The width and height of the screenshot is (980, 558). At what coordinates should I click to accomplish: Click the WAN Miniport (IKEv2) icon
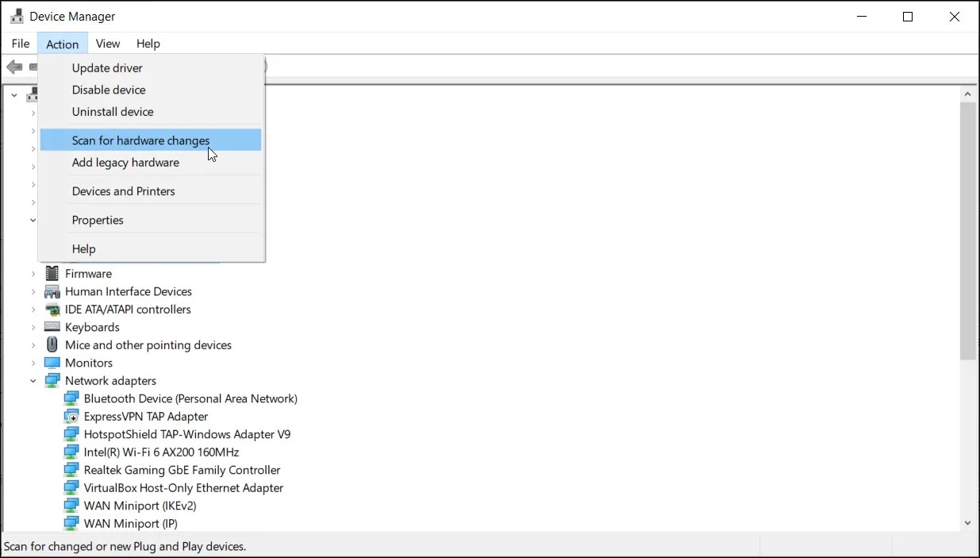click(72, 506)
